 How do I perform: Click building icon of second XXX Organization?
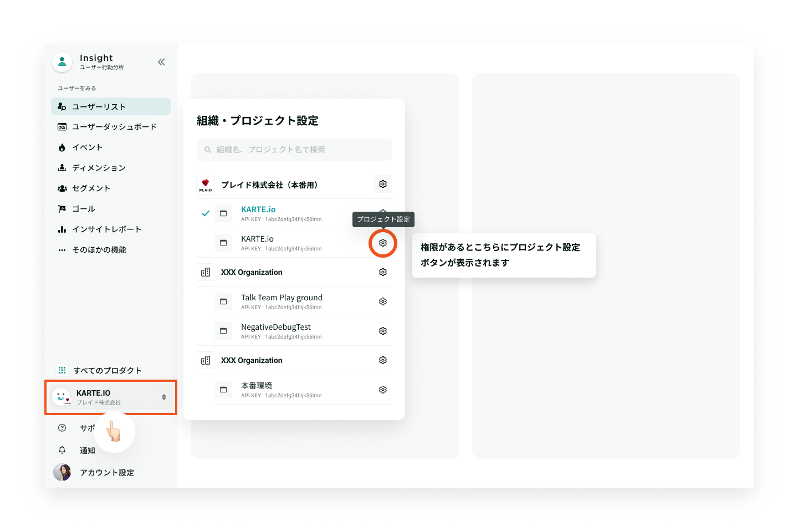206,360
